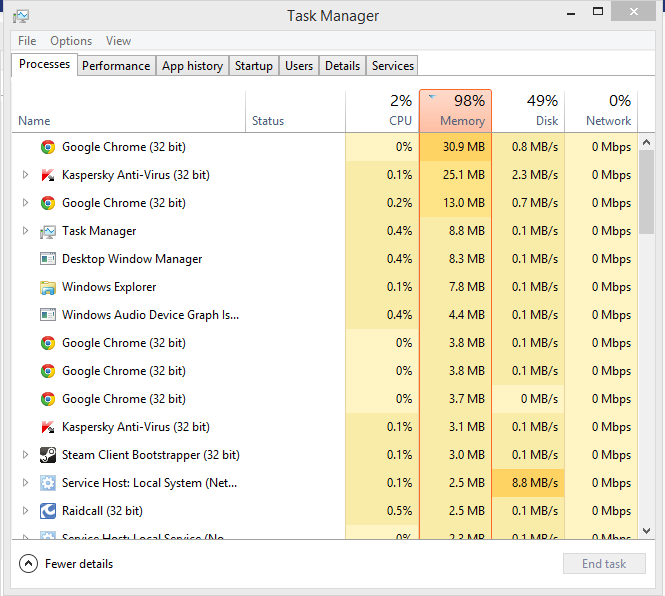Click the Task Manager title bar icon
The height and width of the screenshot is (596, 665).
pos(21,17)
